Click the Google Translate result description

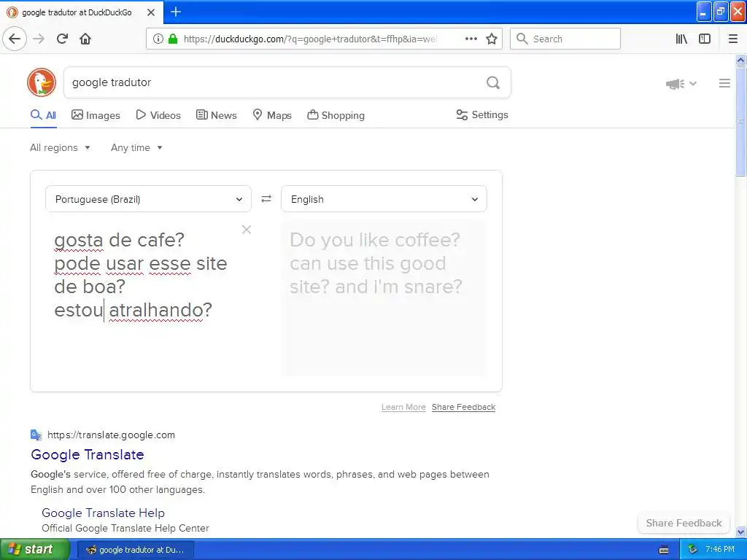pyautogui.click(x=260, y=482)
